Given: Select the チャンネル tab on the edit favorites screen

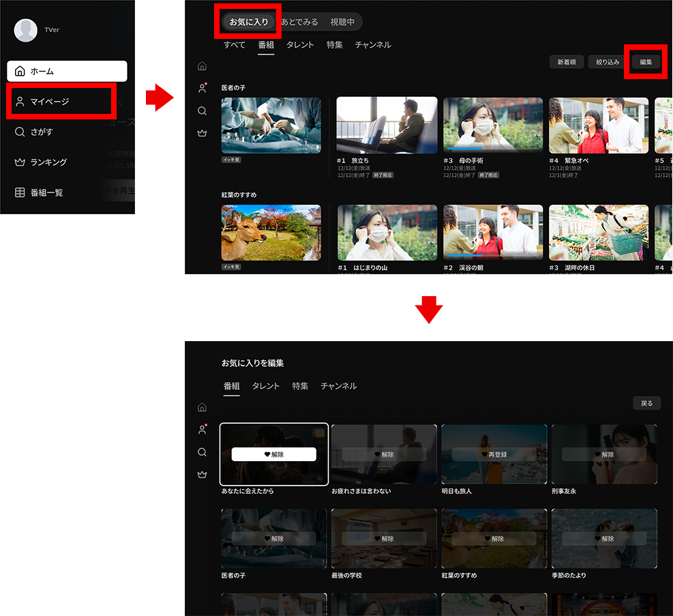Looking at the screenshot, I should (x=339, y=386).
